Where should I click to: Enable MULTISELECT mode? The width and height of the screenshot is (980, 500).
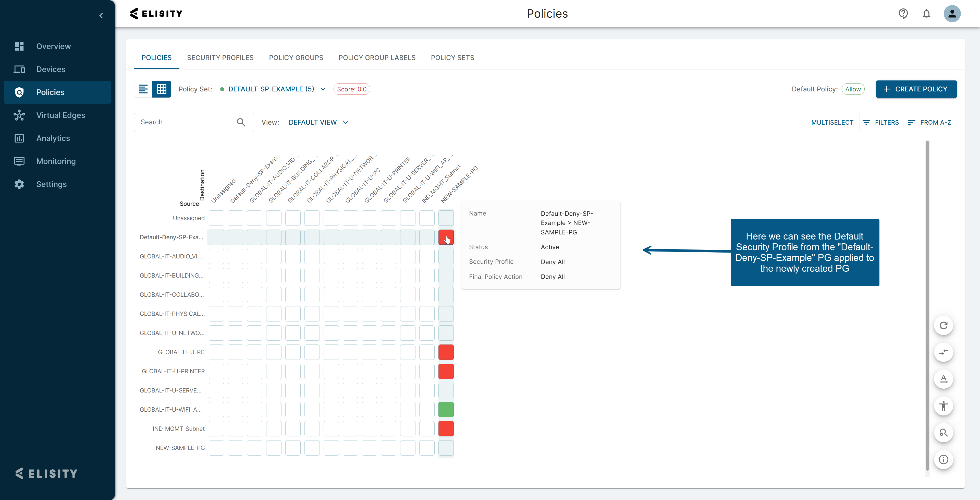coord(832,122)
